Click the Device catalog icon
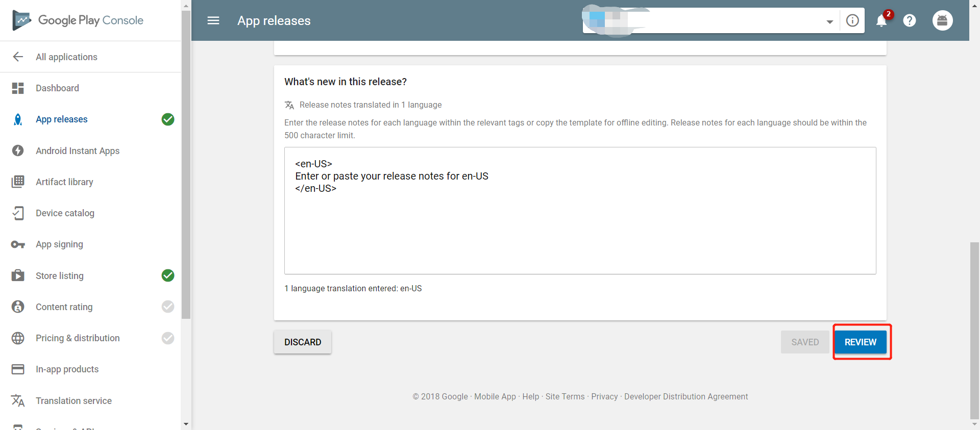Screen dimensions: 980x430 pos(18,213)
